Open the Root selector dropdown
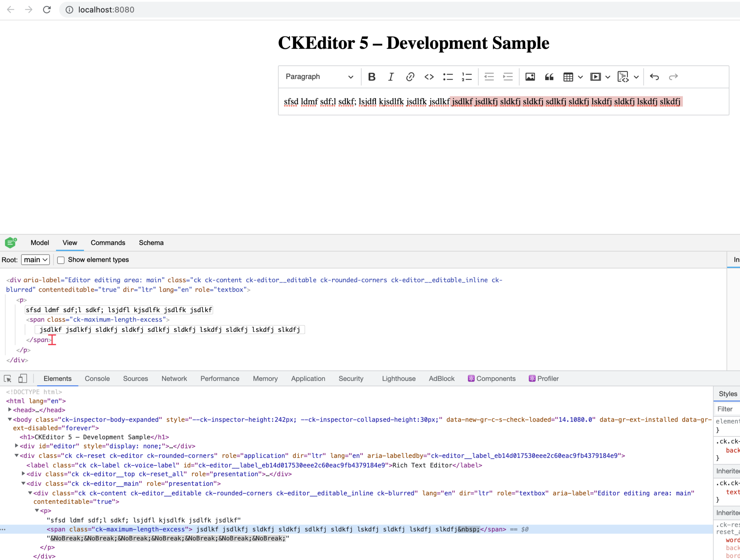This screenshot has height=560, width=740. (35, 260)
